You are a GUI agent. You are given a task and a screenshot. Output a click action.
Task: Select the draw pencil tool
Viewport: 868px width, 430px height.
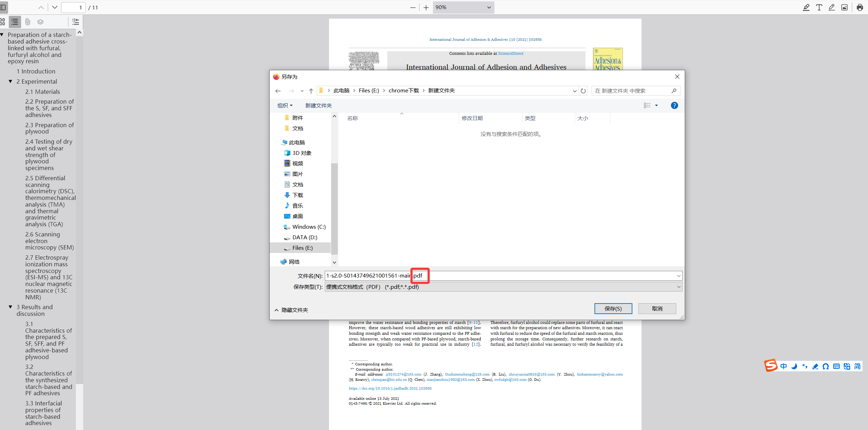[x=832, y=7]
